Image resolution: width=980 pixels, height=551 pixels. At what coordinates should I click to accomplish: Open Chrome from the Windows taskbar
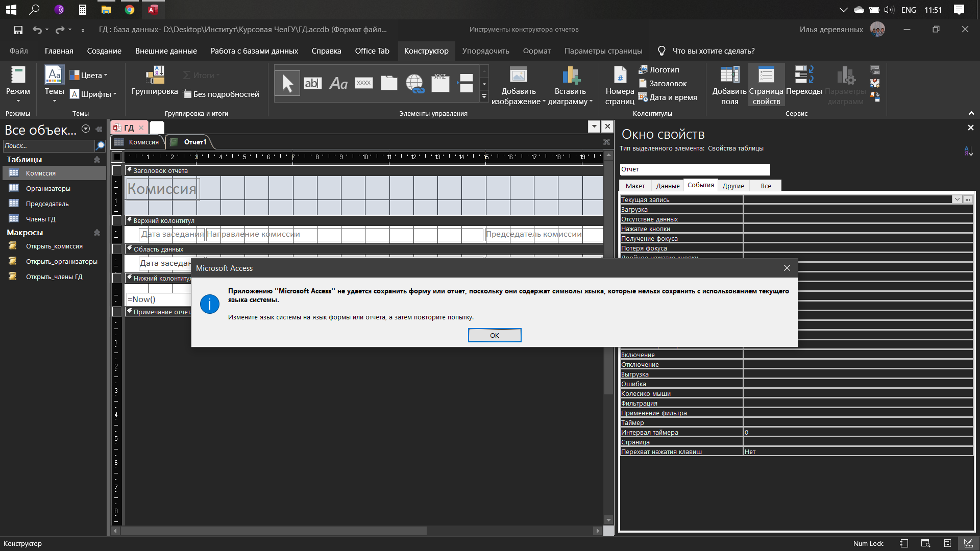(x=130, y=10)
